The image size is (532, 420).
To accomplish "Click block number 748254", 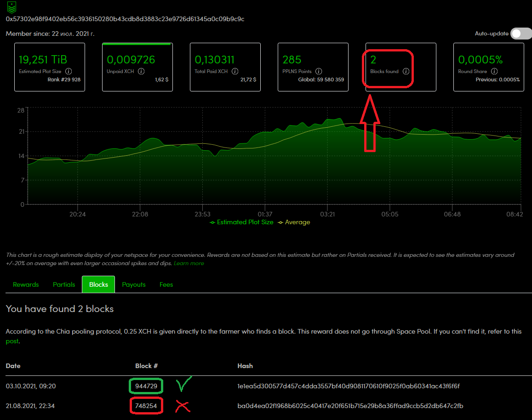I will pos(146,406).
